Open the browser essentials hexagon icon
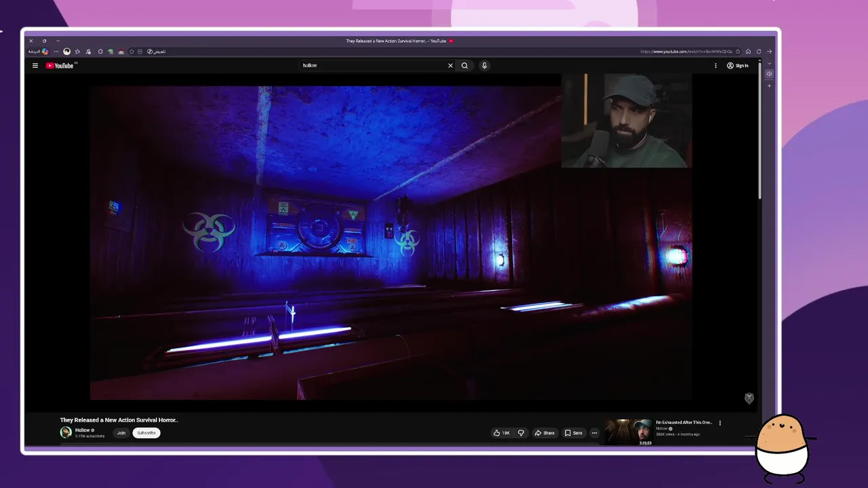 coord(100,52)
